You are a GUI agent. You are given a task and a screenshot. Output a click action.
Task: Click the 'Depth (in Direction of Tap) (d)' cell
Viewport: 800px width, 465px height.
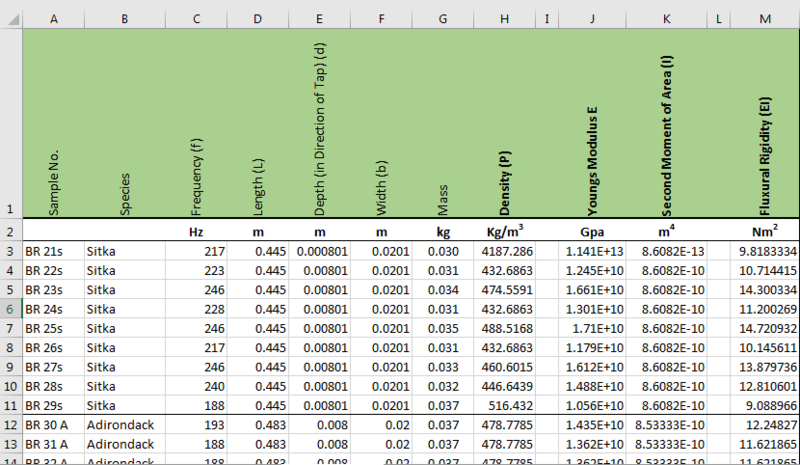pos(319,123)
